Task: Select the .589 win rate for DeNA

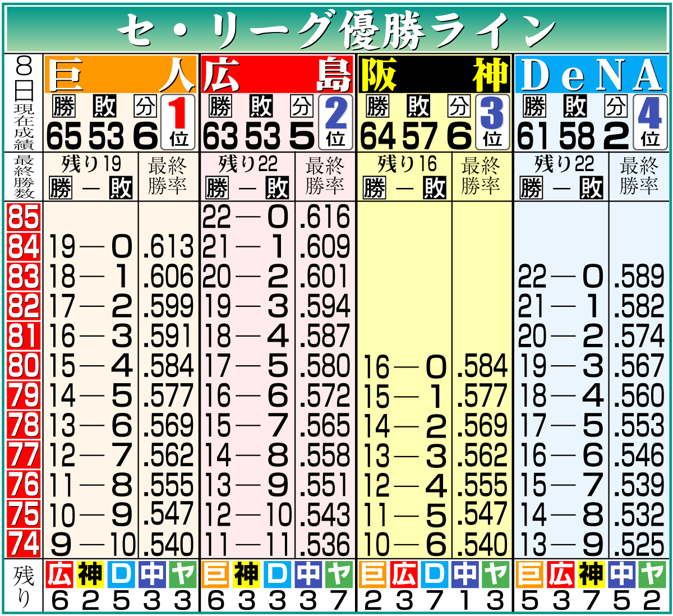Action: coord(639,277)
